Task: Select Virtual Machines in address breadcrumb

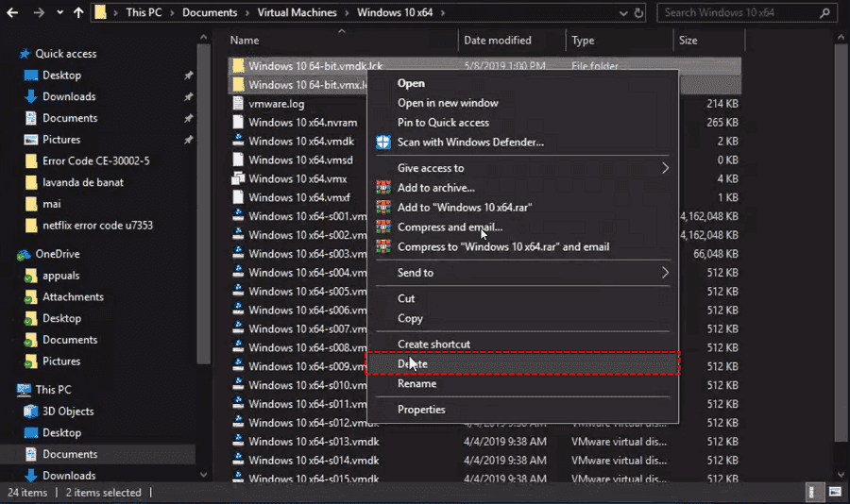Action: click(x=297, y=12)
